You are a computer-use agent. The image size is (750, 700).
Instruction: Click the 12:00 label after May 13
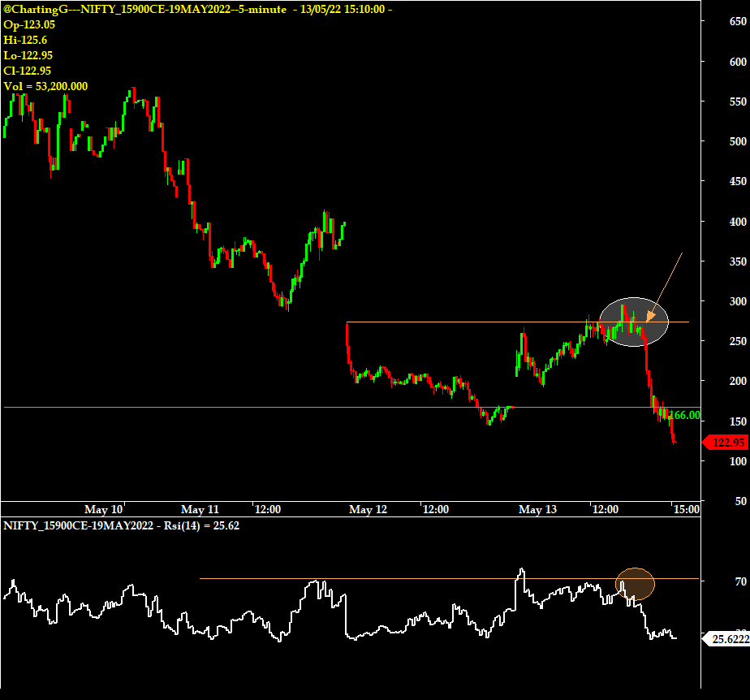point(606,509)
